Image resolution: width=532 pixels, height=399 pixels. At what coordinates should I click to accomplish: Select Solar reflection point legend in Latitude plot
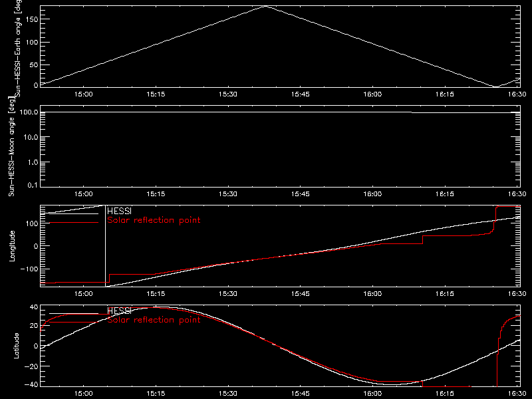click(x=154, y=320)
